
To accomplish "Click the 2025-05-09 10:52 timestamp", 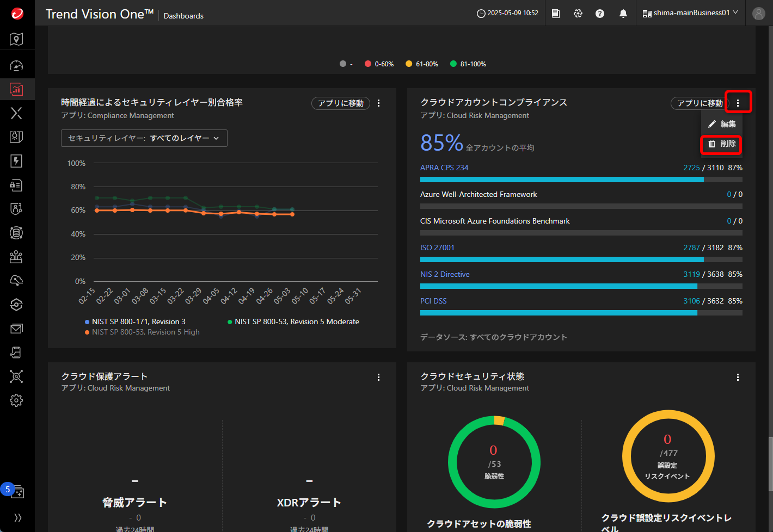I will [x=513, y=13].
